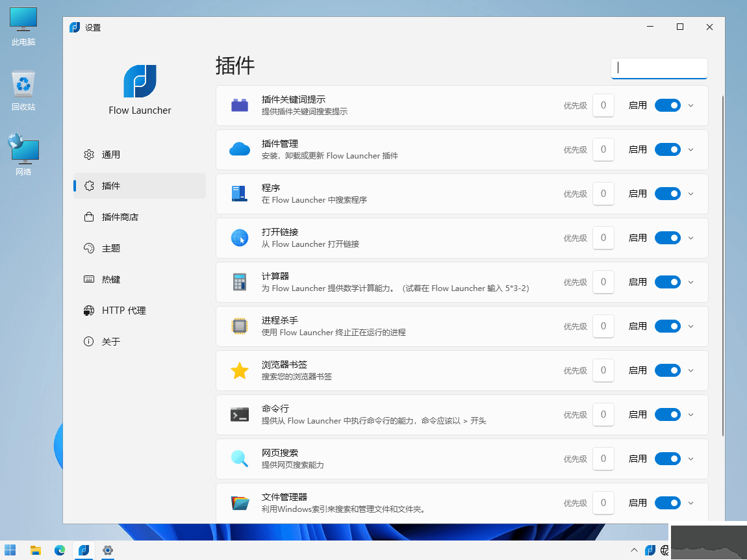Disable the 程序 plugin
747x560 pixels.
coord(668,194)
